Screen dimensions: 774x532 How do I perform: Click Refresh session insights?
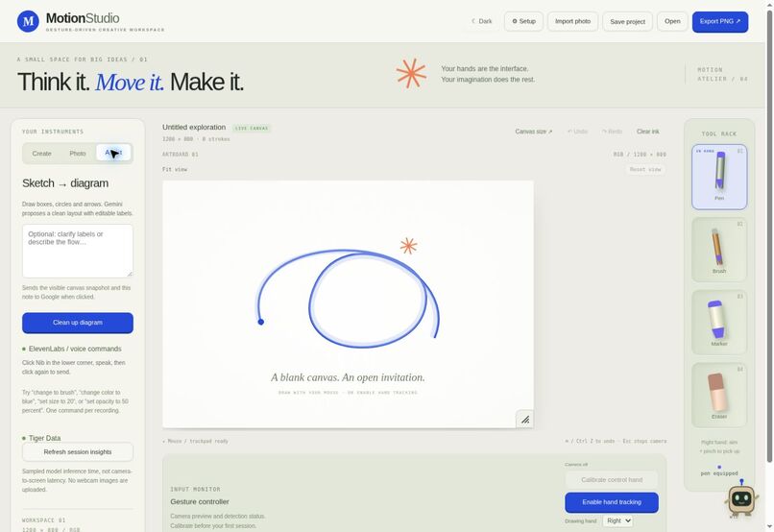click(x=78, y=452)
